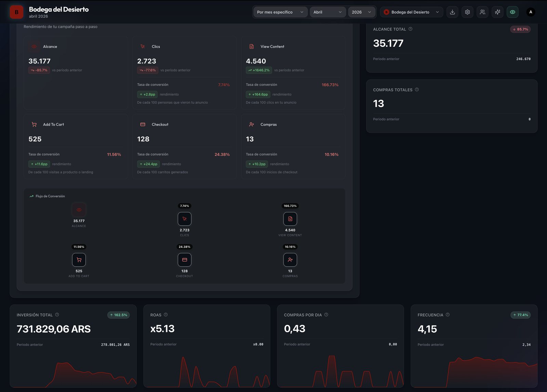Open the users icon in header
The width and height of the screenshot is (547, 392).
pos(482,12)
